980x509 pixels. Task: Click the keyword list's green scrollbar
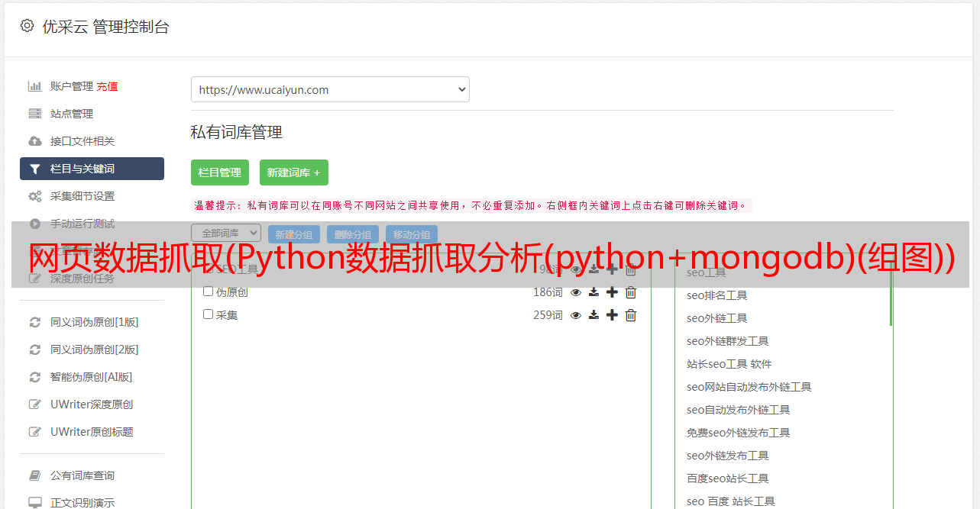coord(891,293)
